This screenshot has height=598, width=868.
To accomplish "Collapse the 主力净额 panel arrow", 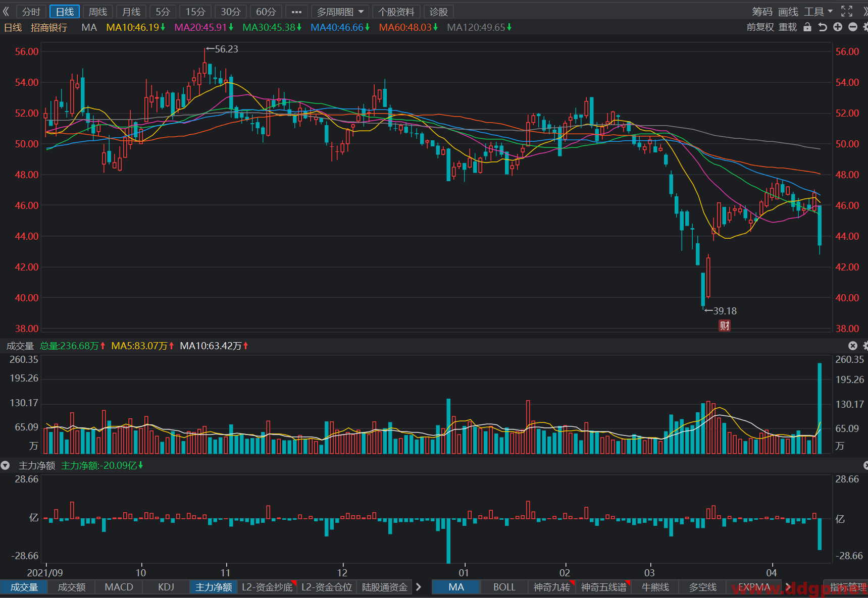I will (6, 465).
